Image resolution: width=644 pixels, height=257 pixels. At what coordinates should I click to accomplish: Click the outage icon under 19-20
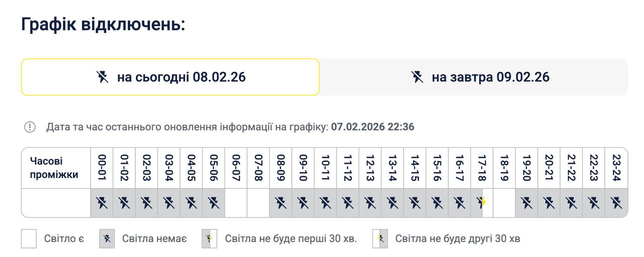coord(527,203)
